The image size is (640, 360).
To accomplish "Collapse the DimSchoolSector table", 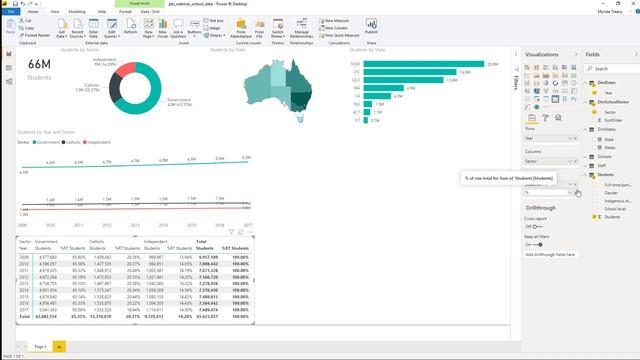I will click(x=585, y=102).
